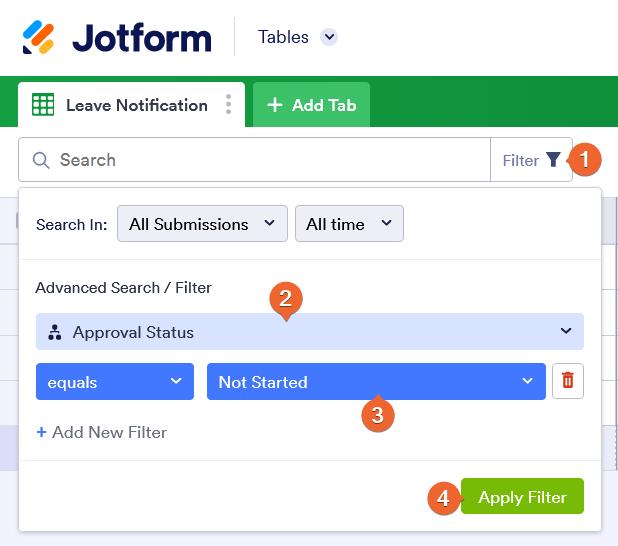Click the Approval Status field icon

55,332
